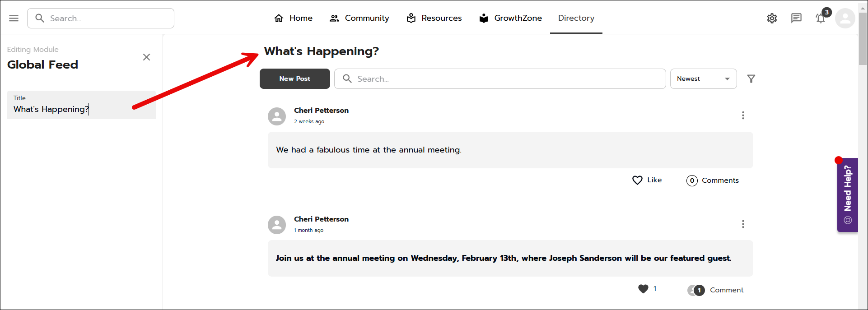Screen dimensions: 868x310
Task: Unlike the annual meeting announcement post
Action: tap(643, 289)
